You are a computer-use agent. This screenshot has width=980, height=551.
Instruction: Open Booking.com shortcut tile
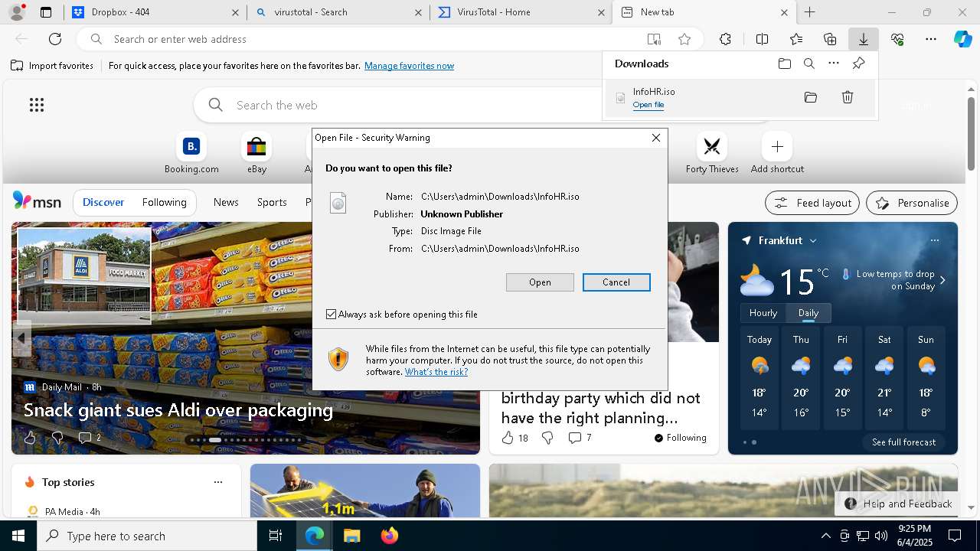191,153
